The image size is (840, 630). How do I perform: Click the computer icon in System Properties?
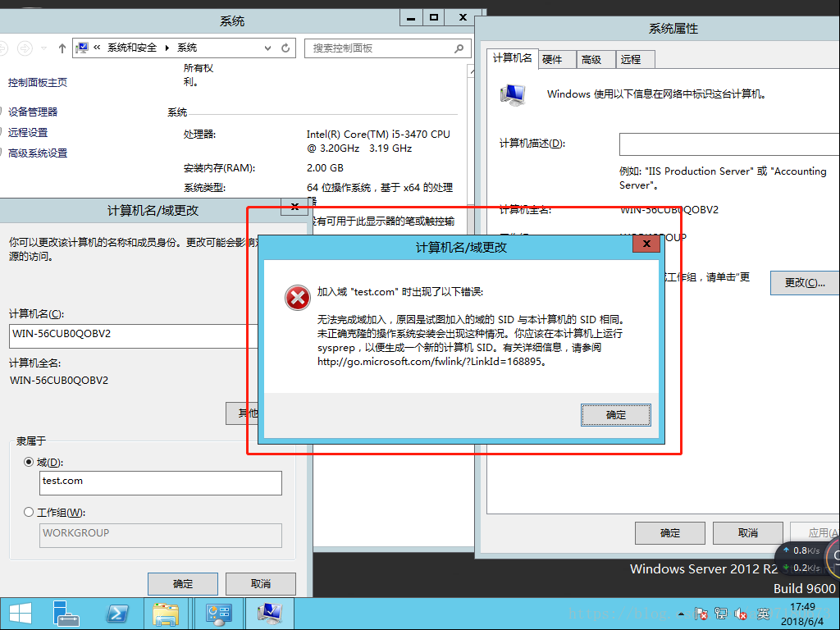tap(513, 95)
